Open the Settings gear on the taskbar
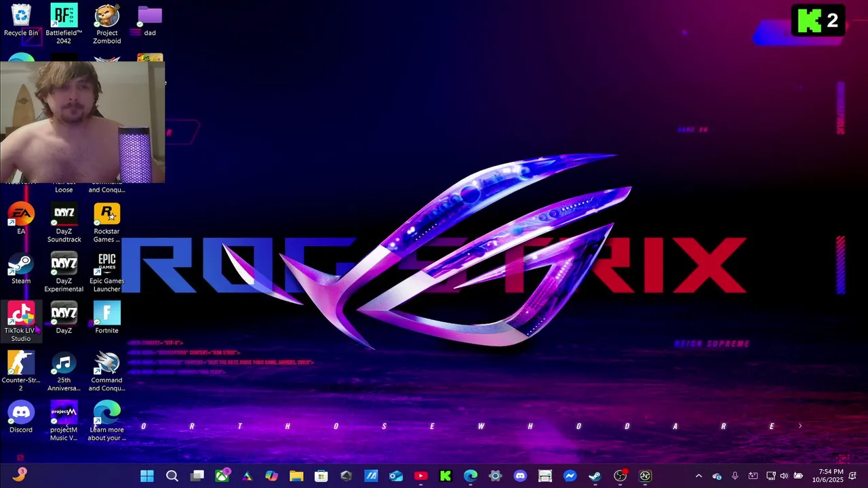This screenshot has height=488, width=868. click(495, 476)
